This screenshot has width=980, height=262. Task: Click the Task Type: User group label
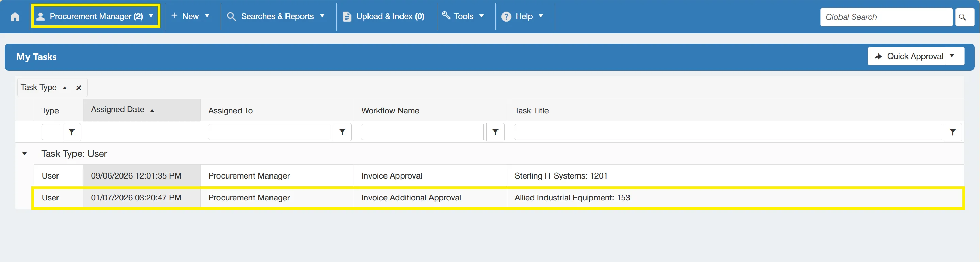(74, 154)
